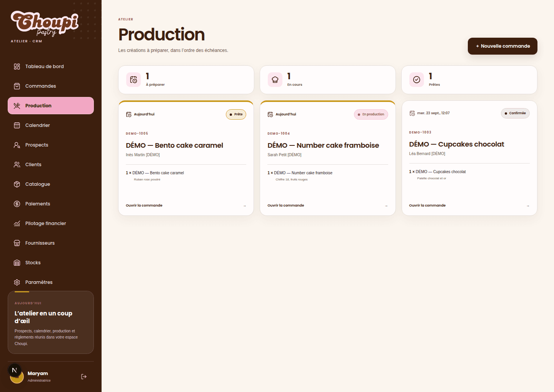Click the Cupcakes chocolat order arrow
Image resolution: width=554 pixels, height=392 pixels.
pos(528,206)
